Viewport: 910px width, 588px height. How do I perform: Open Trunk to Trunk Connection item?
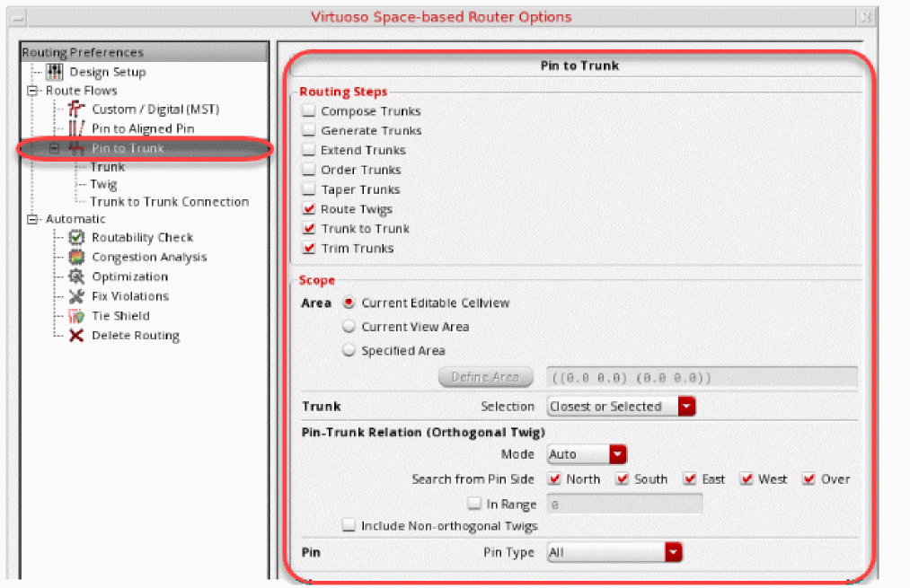170,202
